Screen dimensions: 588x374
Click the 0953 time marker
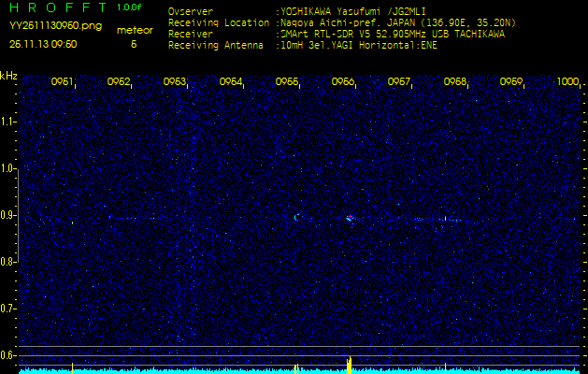pyautogui.click(x=175, y=81)
